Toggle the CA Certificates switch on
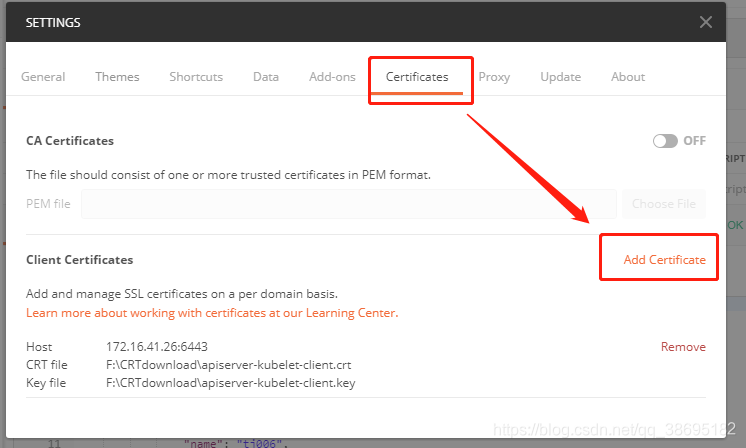The width and height of the screenshot is (746, 448). click(x=665, y=141)
